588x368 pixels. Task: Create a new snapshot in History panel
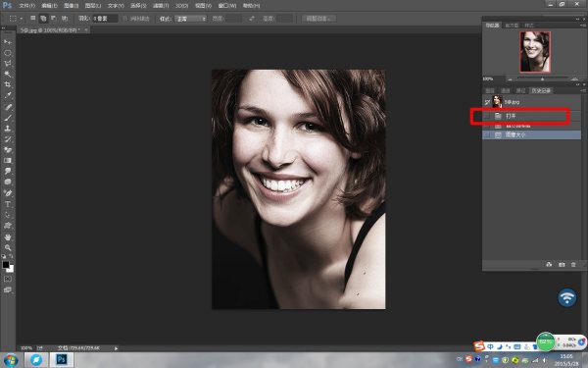click(562, 265)
